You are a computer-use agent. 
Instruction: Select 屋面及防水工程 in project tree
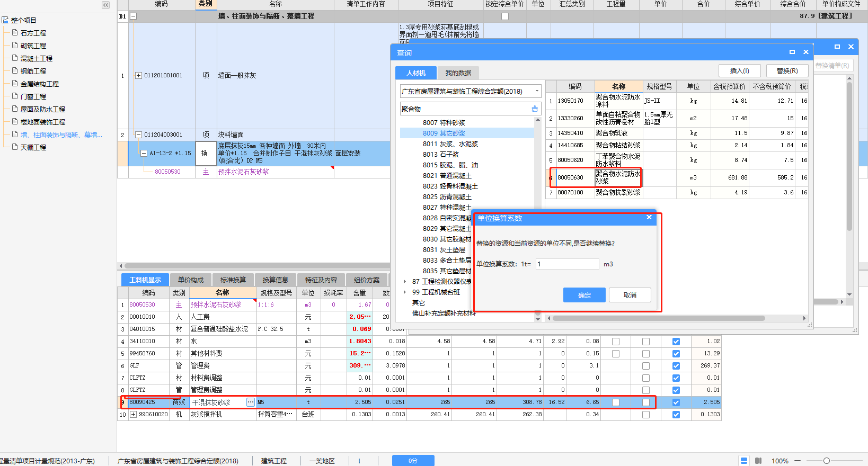(42, 109)
